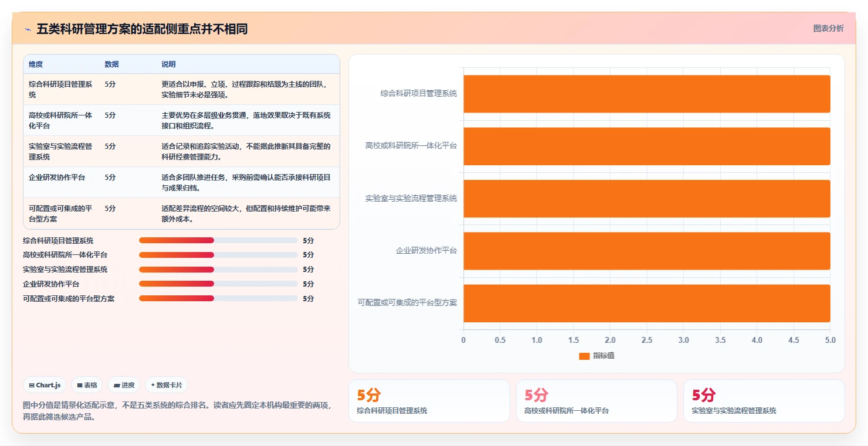868x446 pixels.
Task: Click the 图表分析 label in header
Action: tap(828, 28)
